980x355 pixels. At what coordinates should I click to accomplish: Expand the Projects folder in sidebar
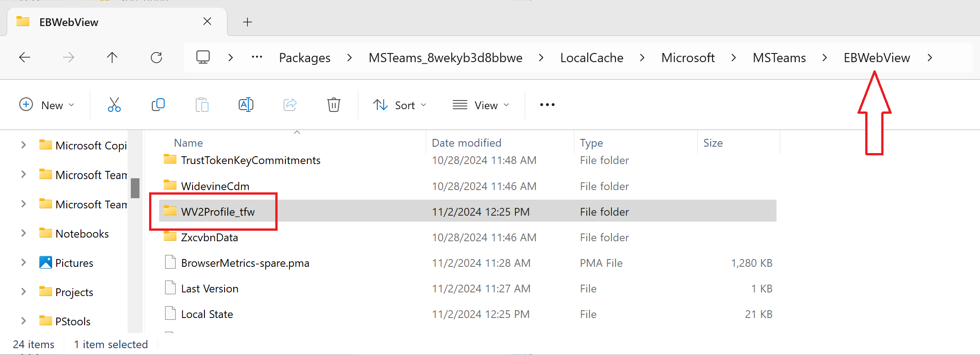coord(23,292)
